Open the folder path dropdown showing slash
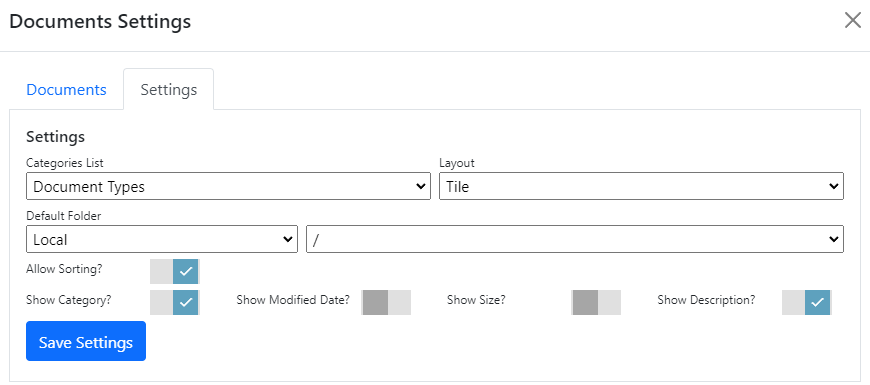This screenshot has height=385, width=870. [575, 239]
